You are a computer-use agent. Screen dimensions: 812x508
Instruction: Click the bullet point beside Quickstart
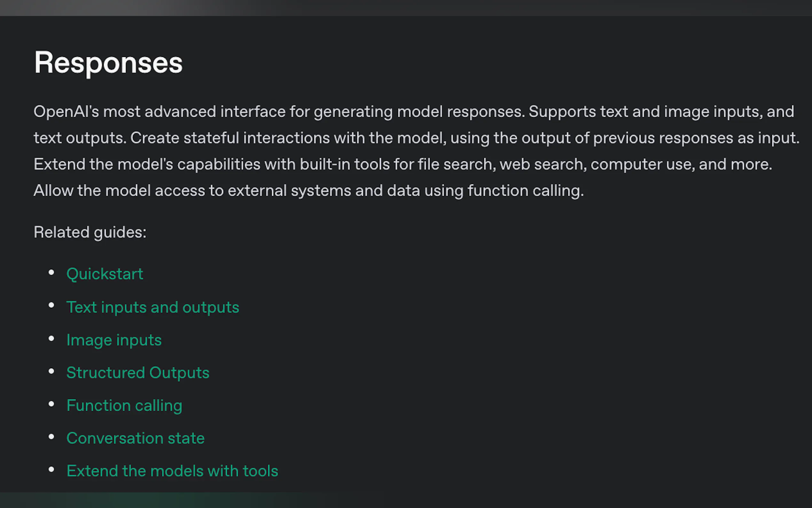[51, 273]
